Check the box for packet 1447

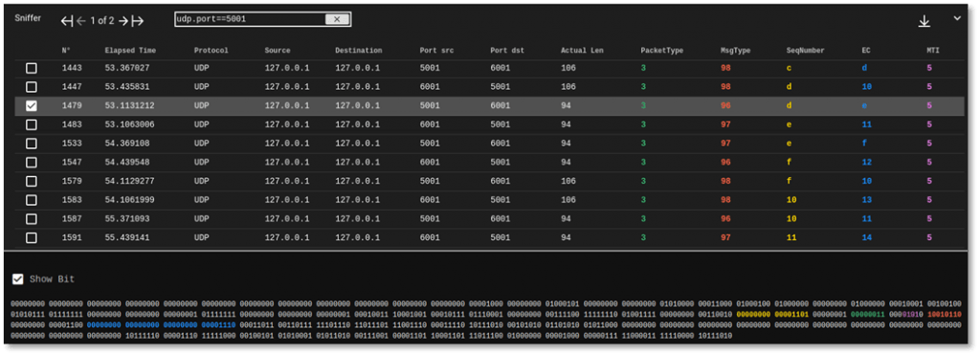32,87
